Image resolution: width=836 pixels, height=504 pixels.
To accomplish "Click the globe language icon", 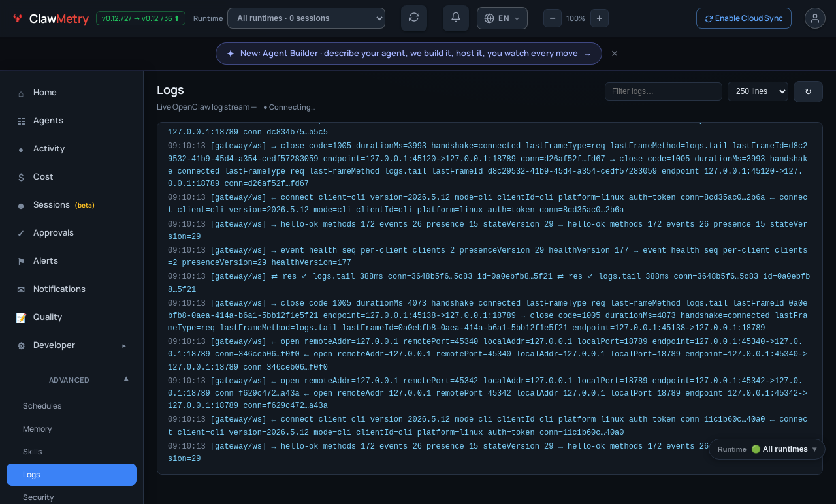I will tap(489, 18).
